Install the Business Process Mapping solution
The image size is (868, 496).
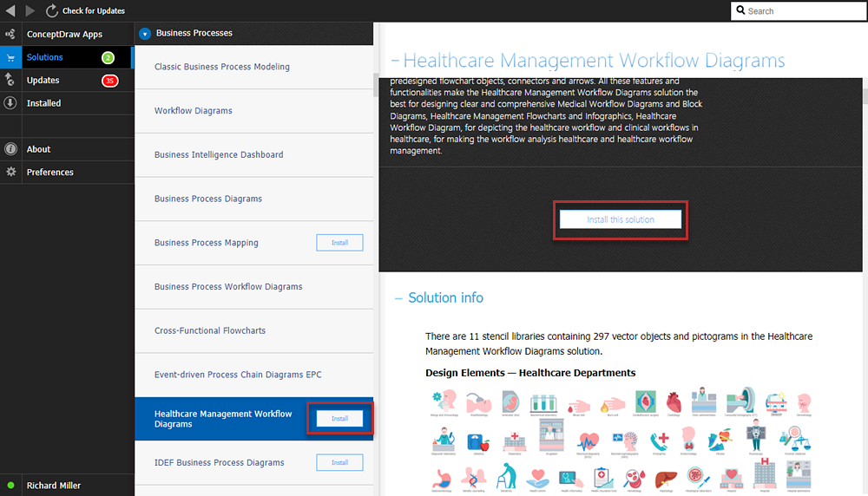tap(339, 243)
